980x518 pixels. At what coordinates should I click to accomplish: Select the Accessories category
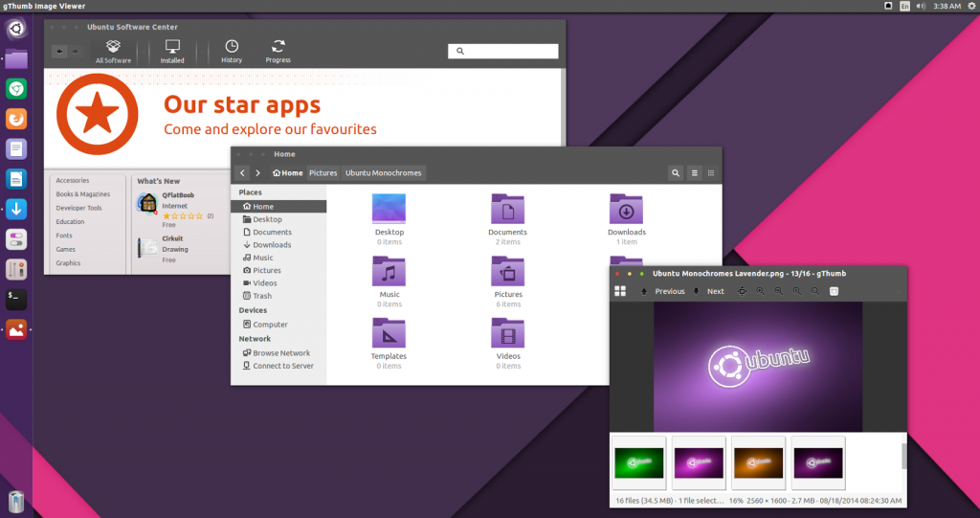[73, 180]
